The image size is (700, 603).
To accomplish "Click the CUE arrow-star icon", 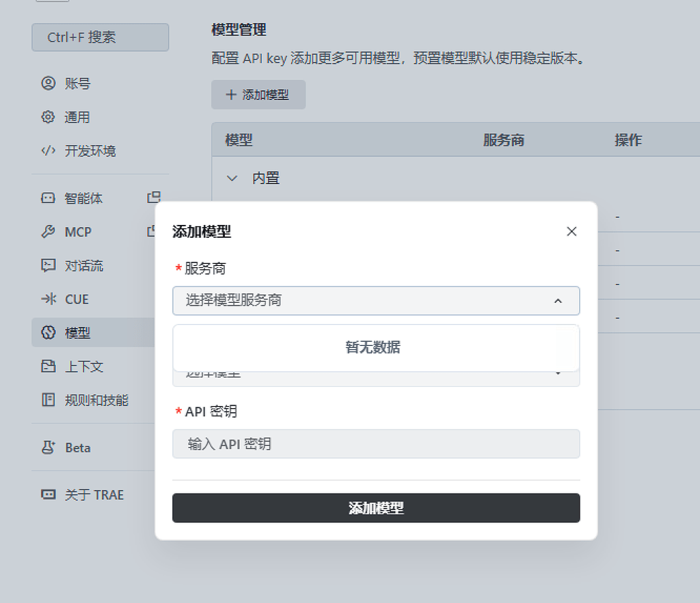I will [49, 299].
